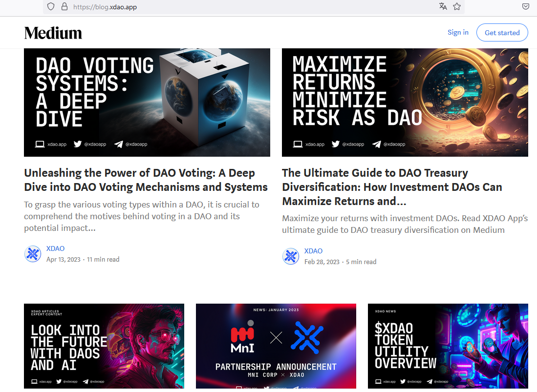Click the shield tracking protection icon
The height and width of the screenshot is (392, 537).
[x=51, y=6]
